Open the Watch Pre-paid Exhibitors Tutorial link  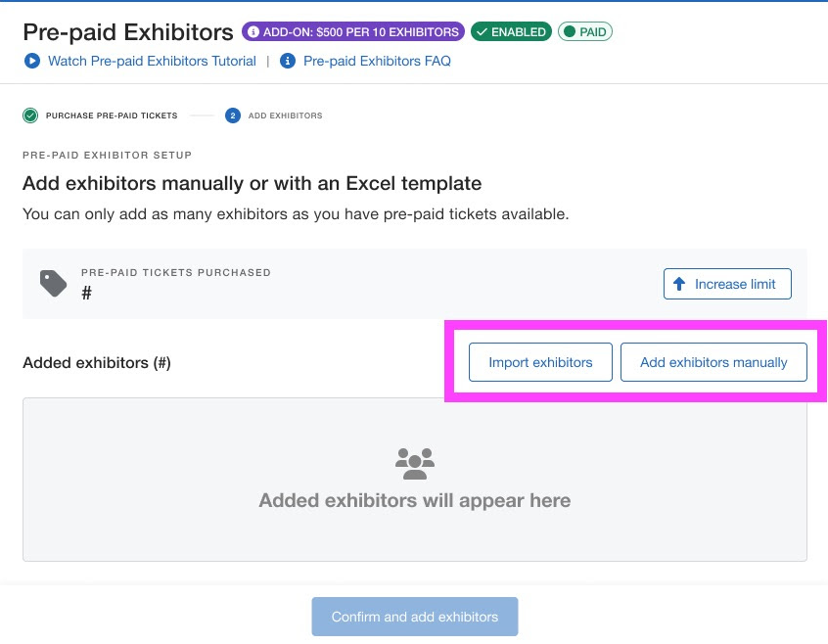point(152,61)
